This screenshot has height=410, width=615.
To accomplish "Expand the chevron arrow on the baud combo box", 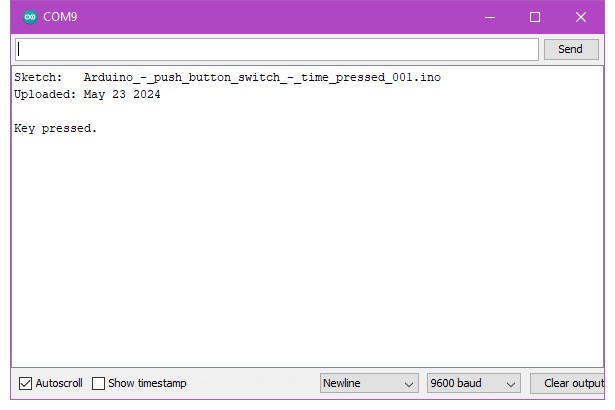I will pos(512,384).
